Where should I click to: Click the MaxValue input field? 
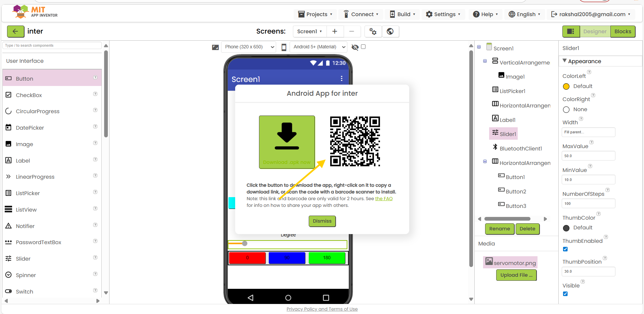pos(588,156)
